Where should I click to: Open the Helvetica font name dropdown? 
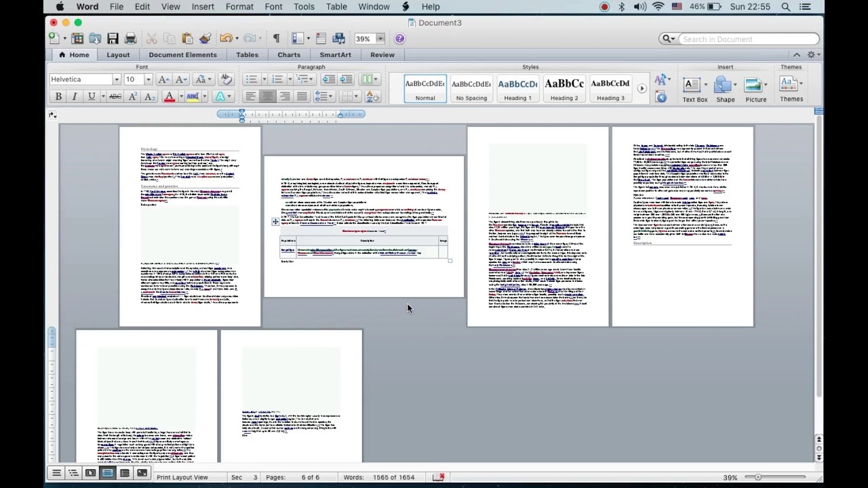coord(116,79)
